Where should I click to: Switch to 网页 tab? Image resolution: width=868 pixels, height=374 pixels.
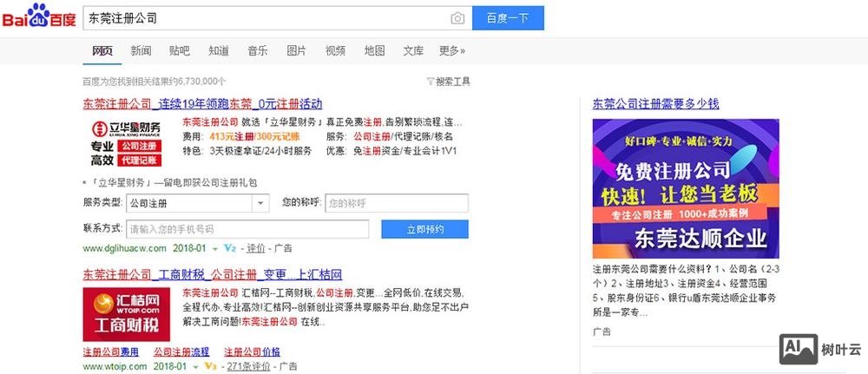pos(102,51)
